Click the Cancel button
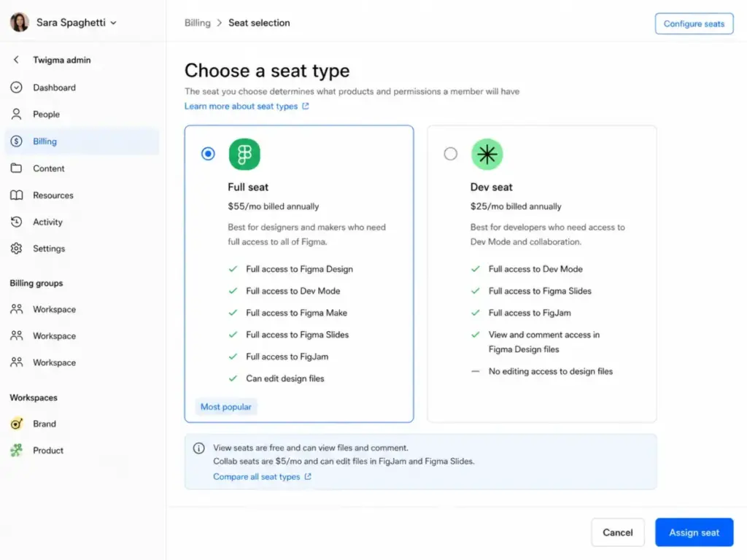The image size is (747, 560). tap(617, 532)
